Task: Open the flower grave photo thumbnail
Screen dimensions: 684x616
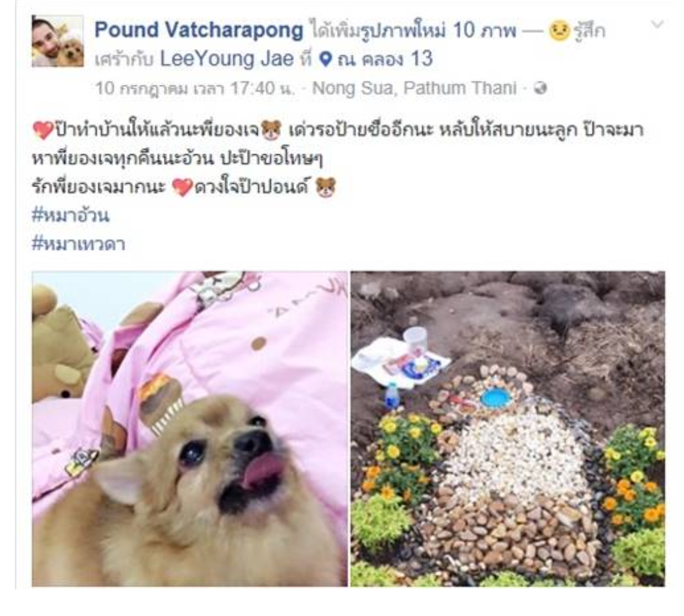Action: point(508,429)
